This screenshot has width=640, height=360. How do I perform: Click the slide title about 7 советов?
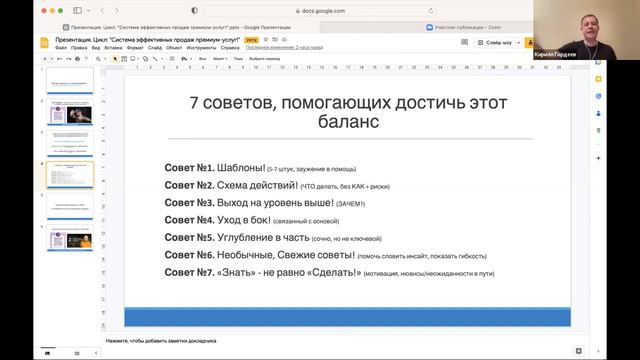click(x=348, y=112)
